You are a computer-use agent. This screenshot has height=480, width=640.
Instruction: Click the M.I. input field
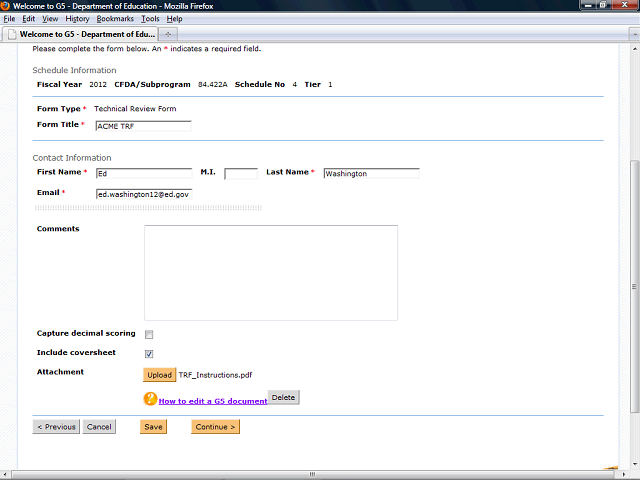click(x=241, y=173)
